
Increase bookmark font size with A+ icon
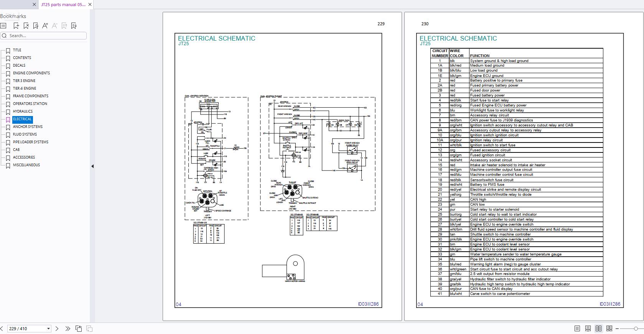click(x=45, y=26)
